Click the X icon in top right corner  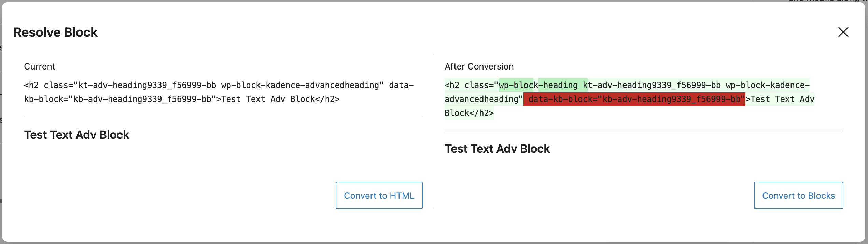(843, 32)
